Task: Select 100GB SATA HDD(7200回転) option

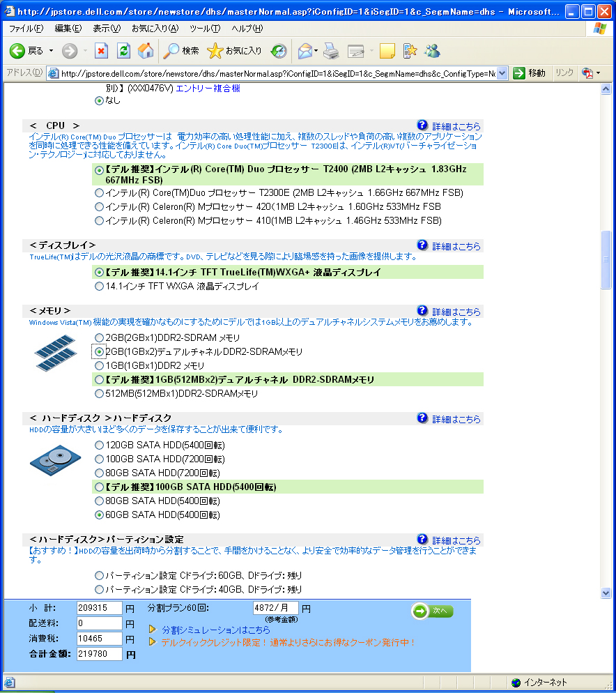Action: (100, 459)
